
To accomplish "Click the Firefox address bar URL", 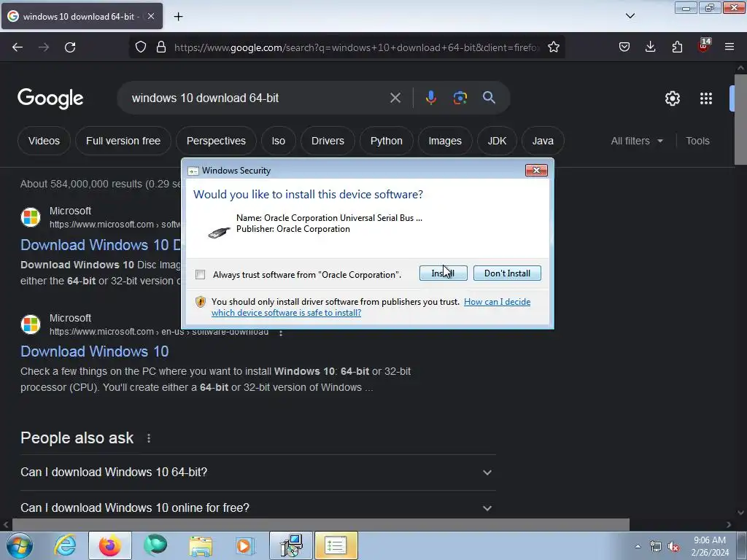I will pyautogui.click(x=356, y=47).
